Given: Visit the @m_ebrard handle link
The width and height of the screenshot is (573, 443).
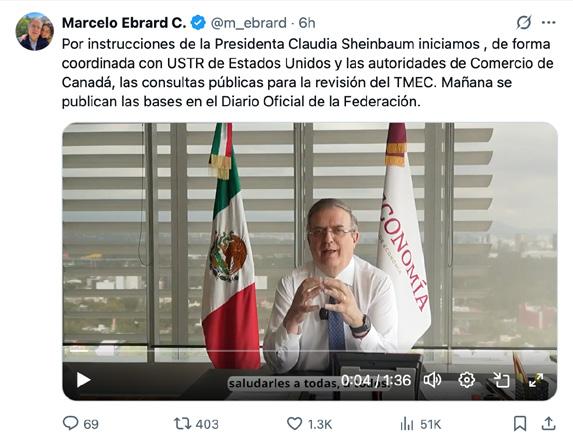Looking at the screenshot, I should pyautogui.click(x=248, y=23).
